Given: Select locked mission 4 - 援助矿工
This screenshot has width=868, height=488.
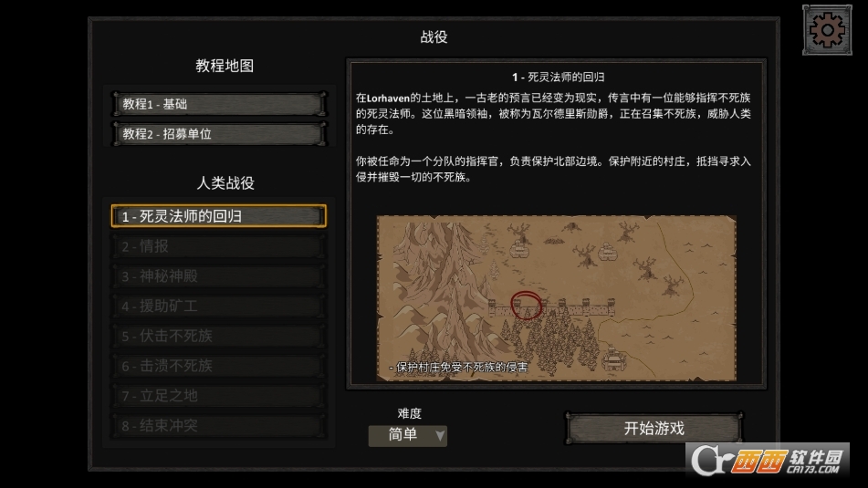Looking at the screenshot, I should [219, 306].
